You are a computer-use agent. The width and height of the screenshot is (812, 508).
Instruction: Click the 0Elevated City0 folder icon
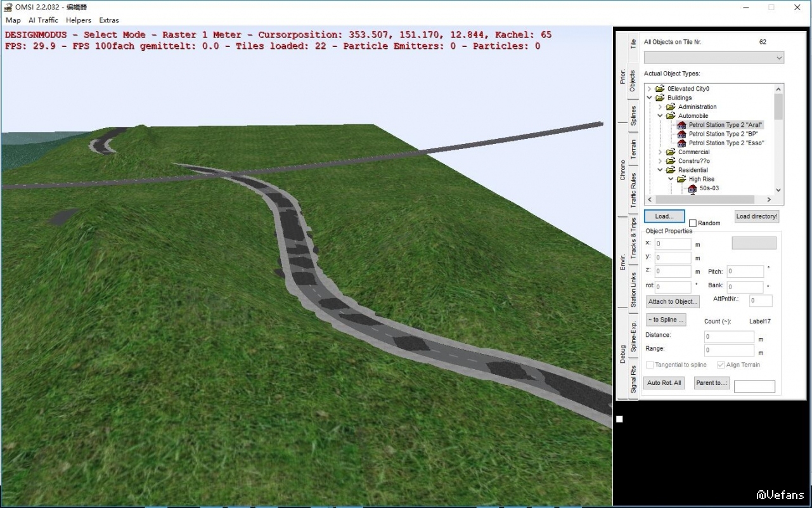click(x=660, y=89)
